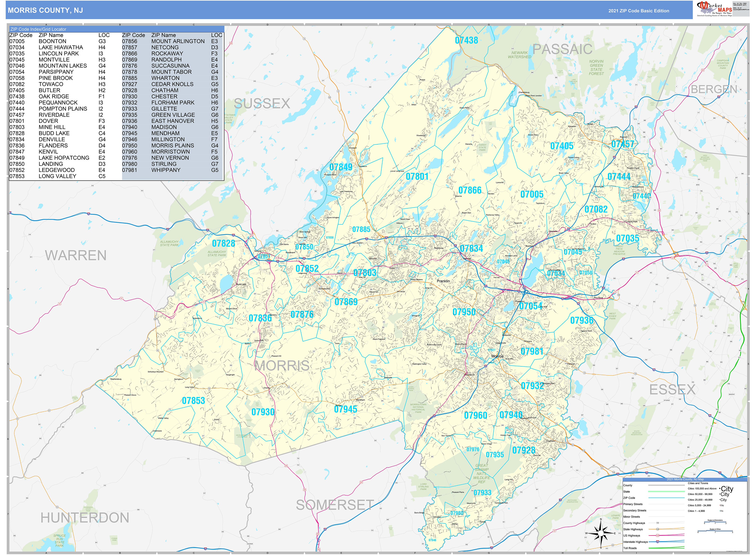Screen dimensions: 756x555
Task: Click ZIP label 07438 at top of map
Action: coord(466,40)
